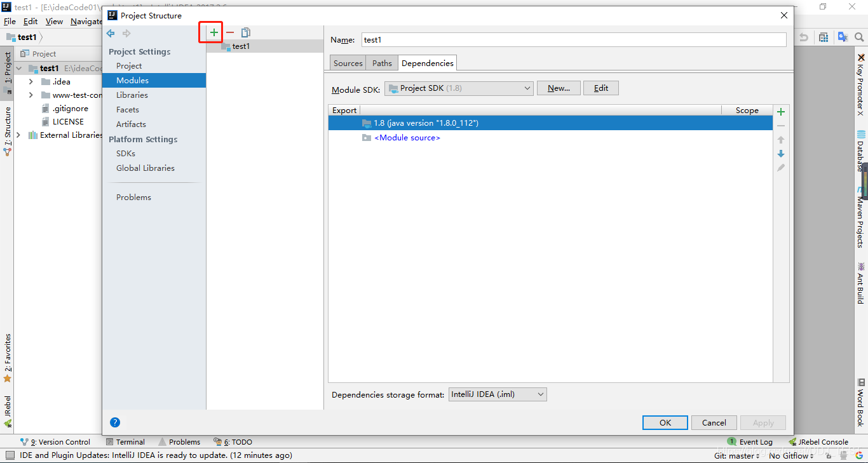Open the Ant Build tool window
Screen dimensions: 868x463
pyautogui.click(x=861, y=283)
